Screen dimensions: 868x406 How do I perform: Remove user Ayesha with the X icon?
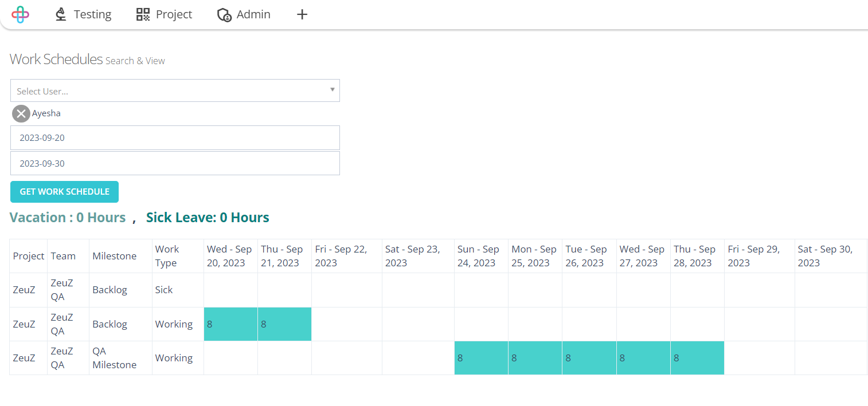click(x=21, y=114)
